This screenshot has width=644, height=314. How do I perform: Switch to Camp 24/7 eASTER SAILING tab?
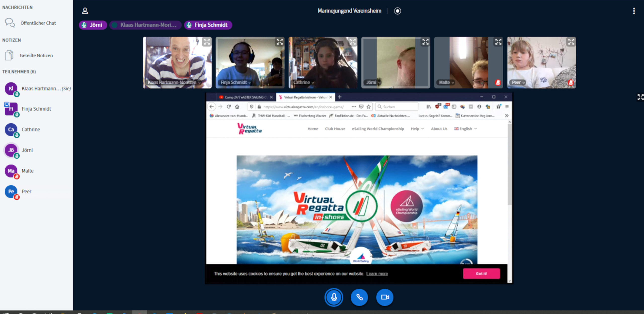[246, 97]
